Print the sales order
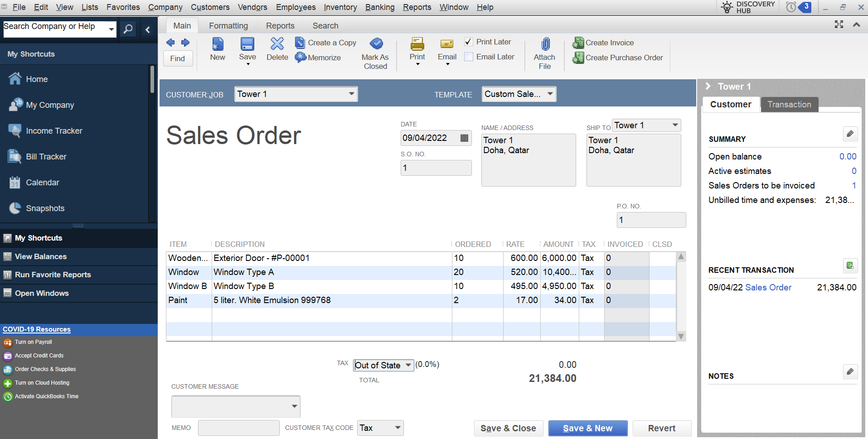868x439 pixels. tap(417, 49)
